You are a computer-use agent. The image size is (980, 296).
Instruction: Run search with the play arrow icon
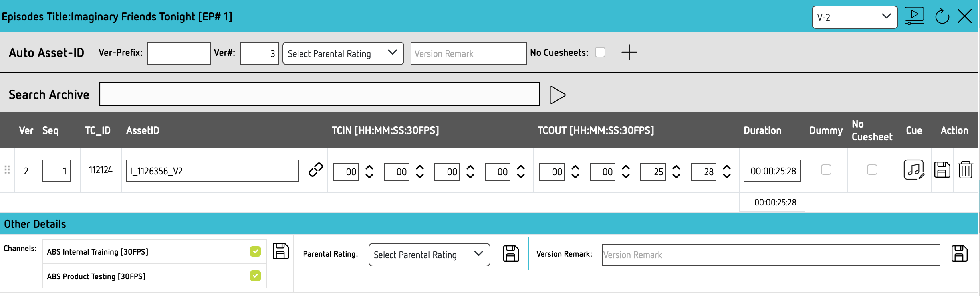coord(557,95)
